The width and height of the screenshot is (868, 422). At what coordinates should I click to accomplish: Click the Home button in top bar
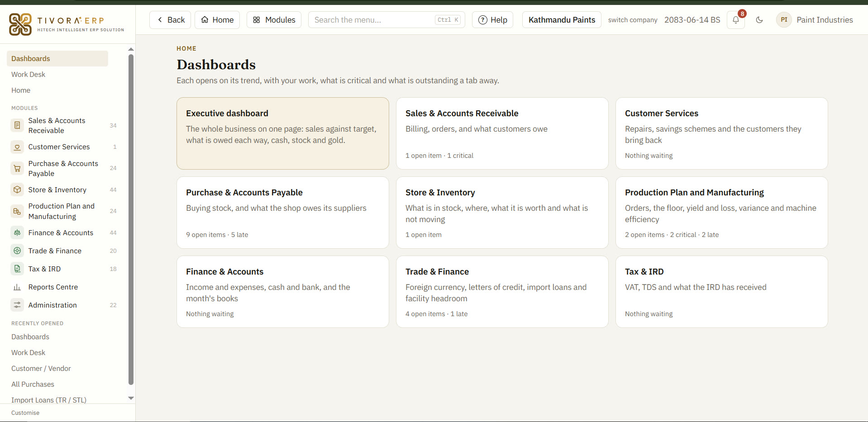click(x=217, y=20)
